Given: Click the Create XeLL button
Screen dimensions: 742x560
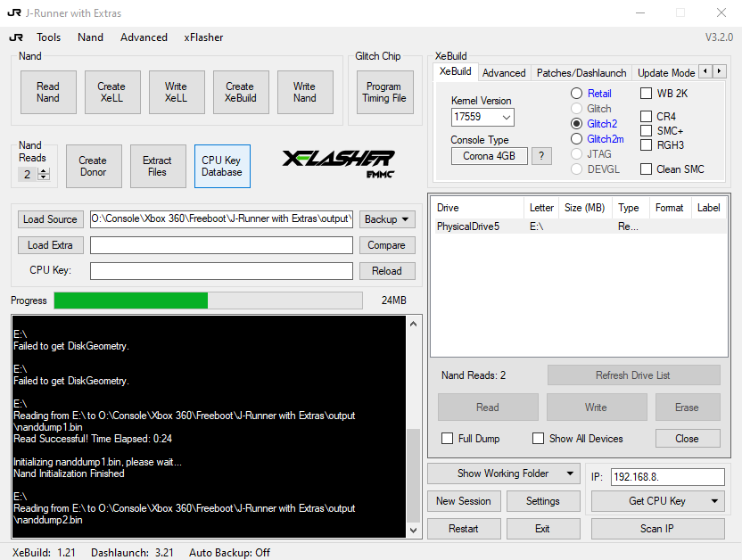Looking at the screenshot, I should [x=112, y=92].
